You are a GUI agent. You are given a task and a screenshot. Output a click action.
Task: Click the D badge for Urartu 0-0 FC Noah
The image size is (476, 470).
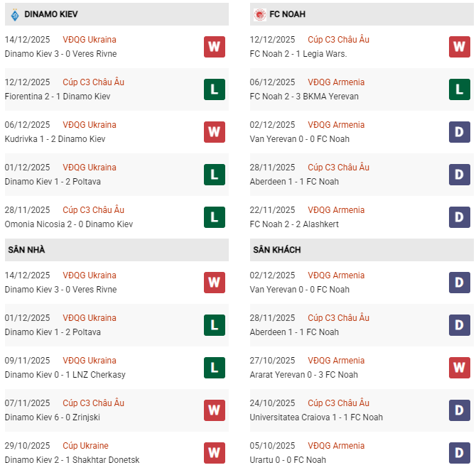click(x=460, y=453)
